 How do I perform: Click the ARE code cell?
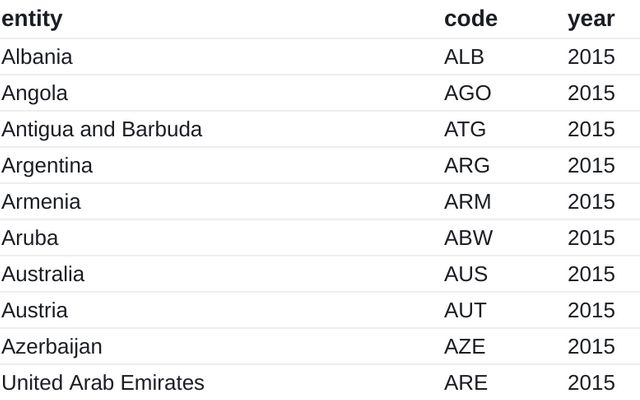pos(465,383)
